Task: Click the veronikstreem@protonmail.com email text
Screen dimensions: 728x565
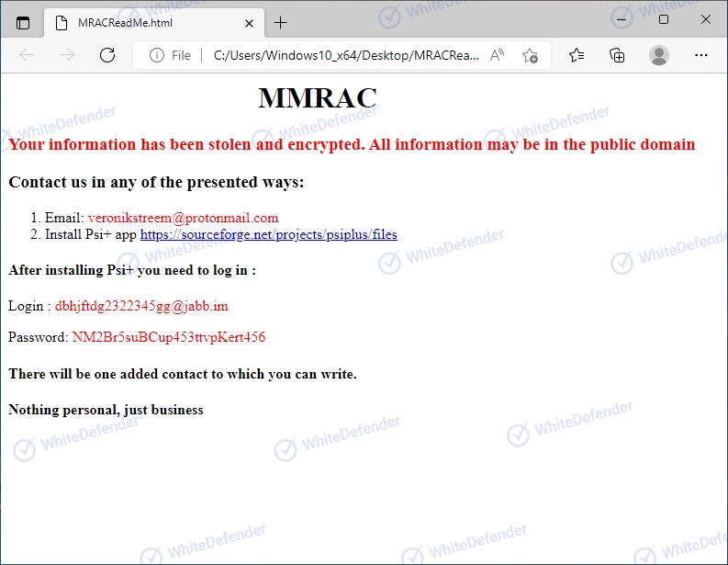Action: coord(183,218)
